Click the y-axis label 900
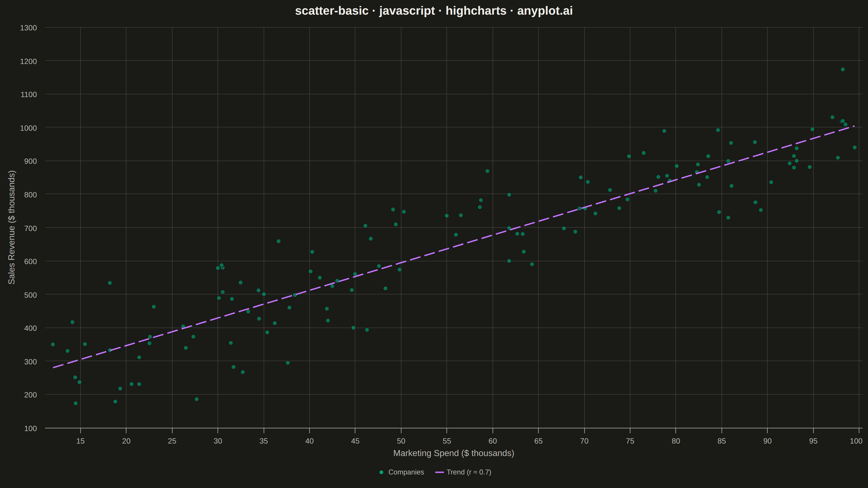The image size is (868, 488). [31, 161]
